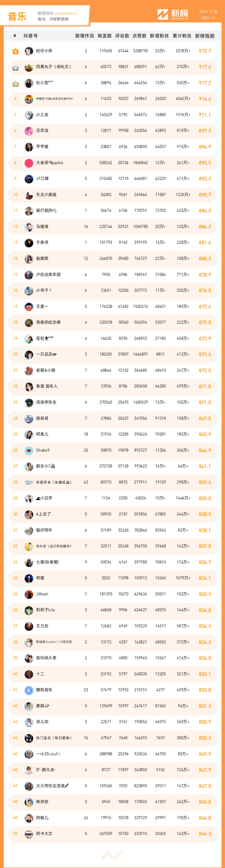Image resolution: width=225 pixels, height=868 pixels.
Task: Sort by the 点赞数 column header
Action: [139, 36]
